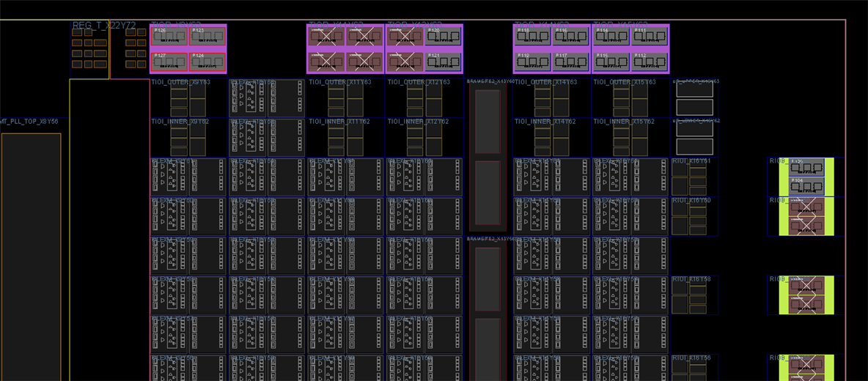Select I/O pad P127

pos(169,62)
